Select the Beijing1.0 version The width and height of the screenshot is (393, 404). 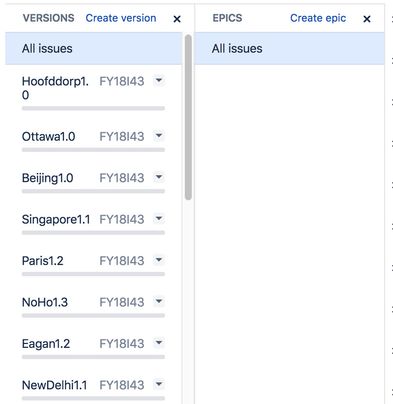pos(47,178)
